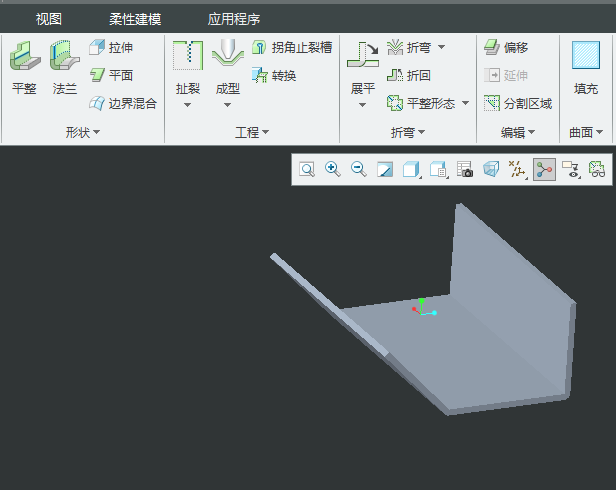616x490 pixels.
Task: Expand the 形状 group dropdown
Action: point(83,132)
